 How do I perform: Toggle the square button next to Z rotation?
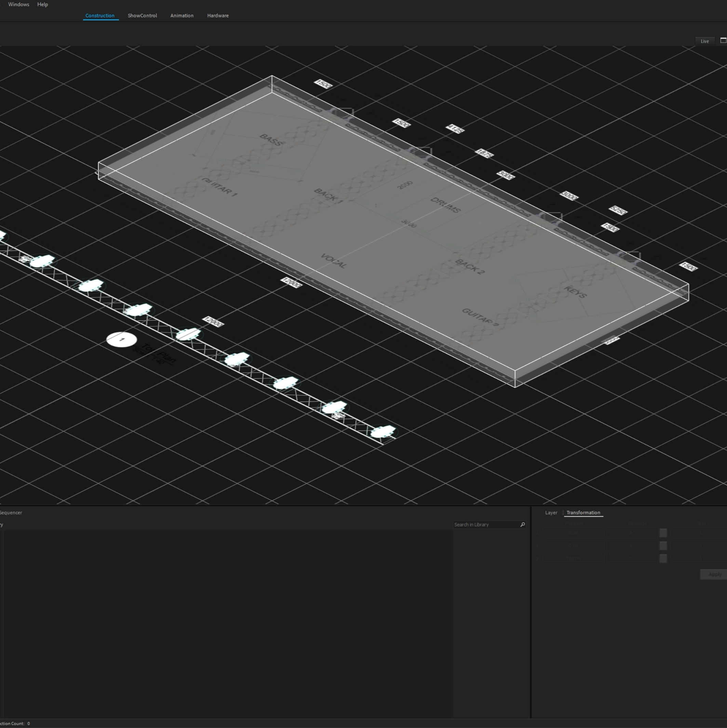coord(663,558)
